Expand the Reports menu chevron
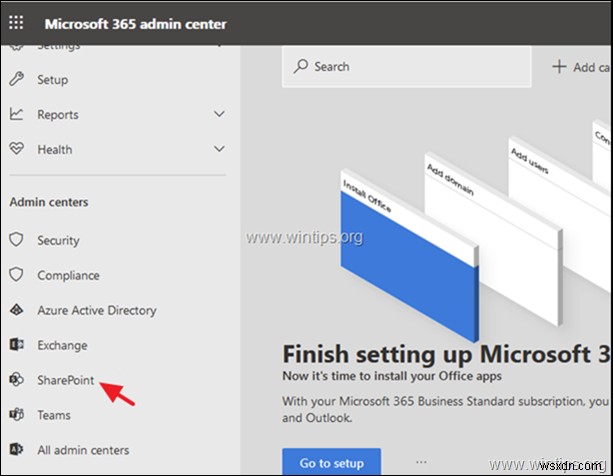613x476 pixels. point(219,114)
